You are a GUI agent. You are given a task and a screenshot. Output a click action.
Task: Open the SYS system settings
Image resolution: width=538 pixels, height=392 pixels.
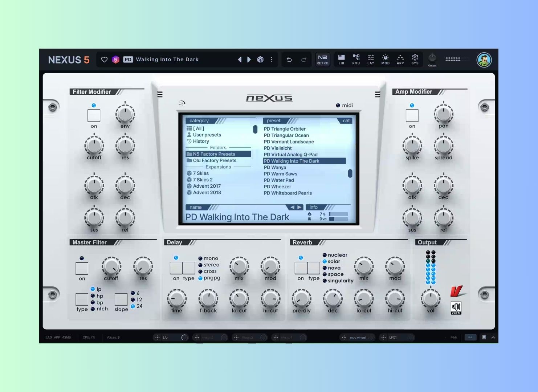(415, 60)
